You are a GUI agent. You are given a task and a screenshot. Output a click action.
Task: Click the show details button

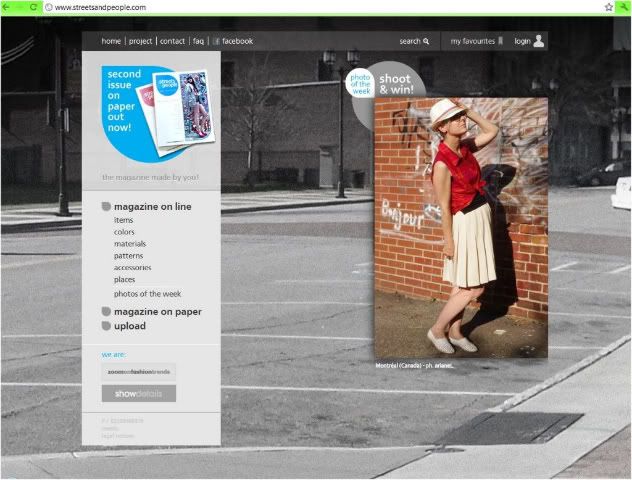(x=139, y=393)
